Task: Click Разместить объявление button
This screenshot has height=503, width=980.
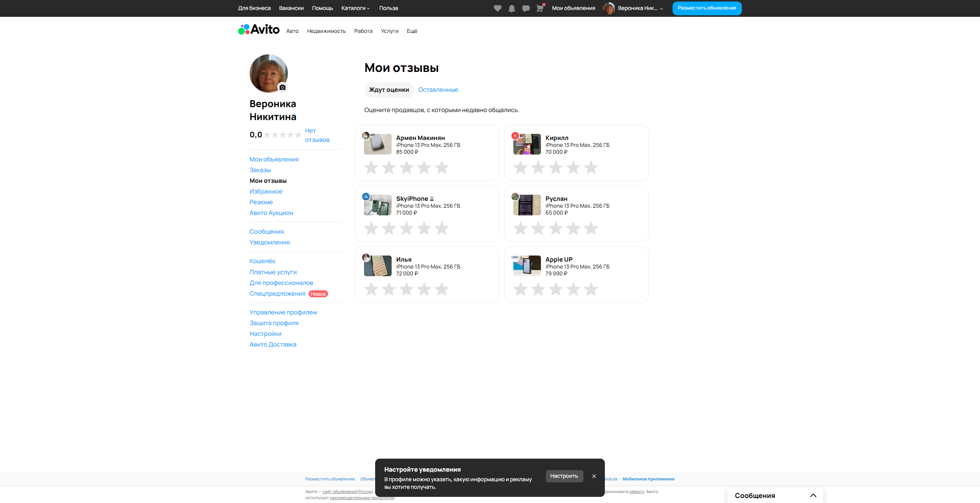Action: click(707, 8)
